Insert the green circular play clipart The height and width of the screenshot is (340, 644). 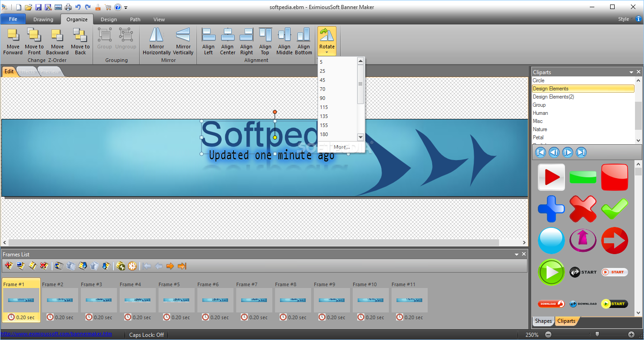coord(551,272)
